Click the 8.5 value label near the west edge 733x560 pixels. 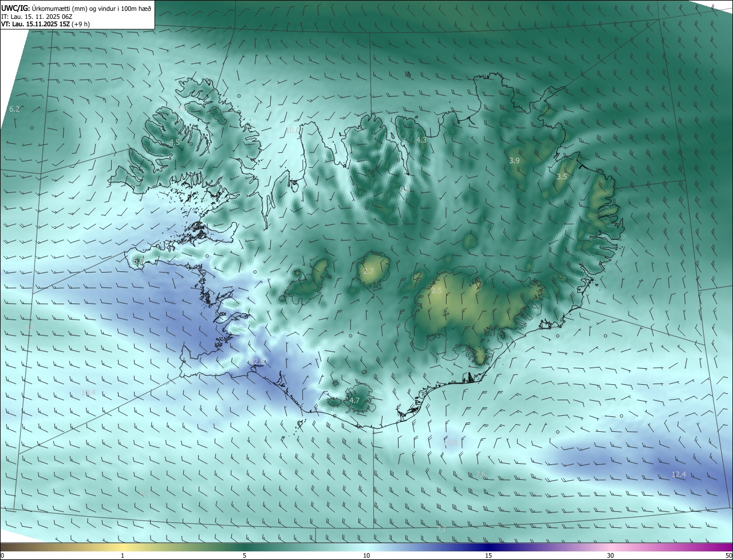point(30,328)
